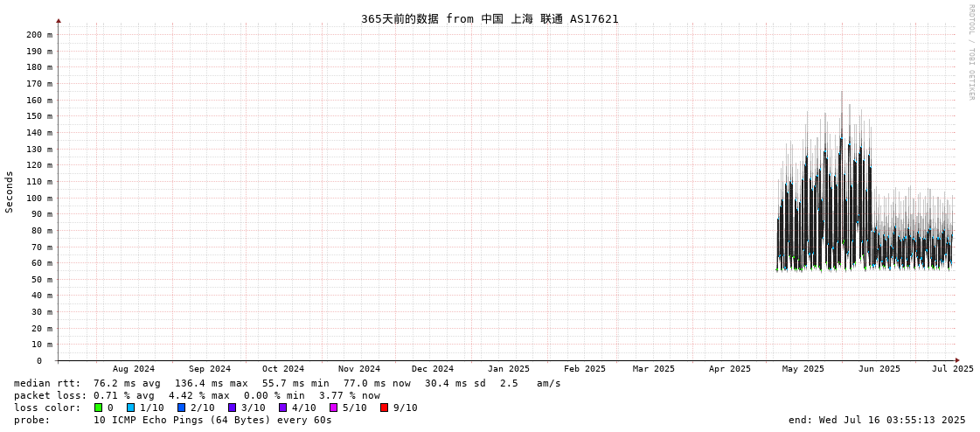Click the May 2025 axis label
The width and height of the screenshot is (980, 432).
click(x=803, y=369)
